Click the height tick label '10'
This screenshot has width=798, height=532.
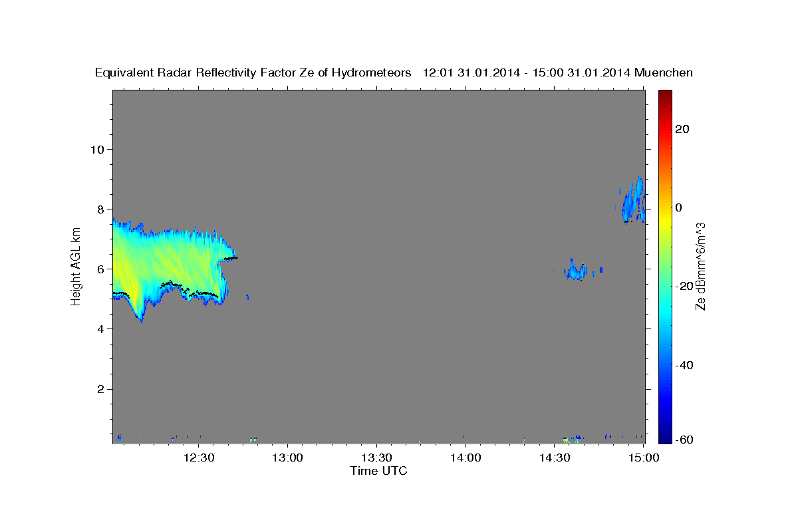97,149
